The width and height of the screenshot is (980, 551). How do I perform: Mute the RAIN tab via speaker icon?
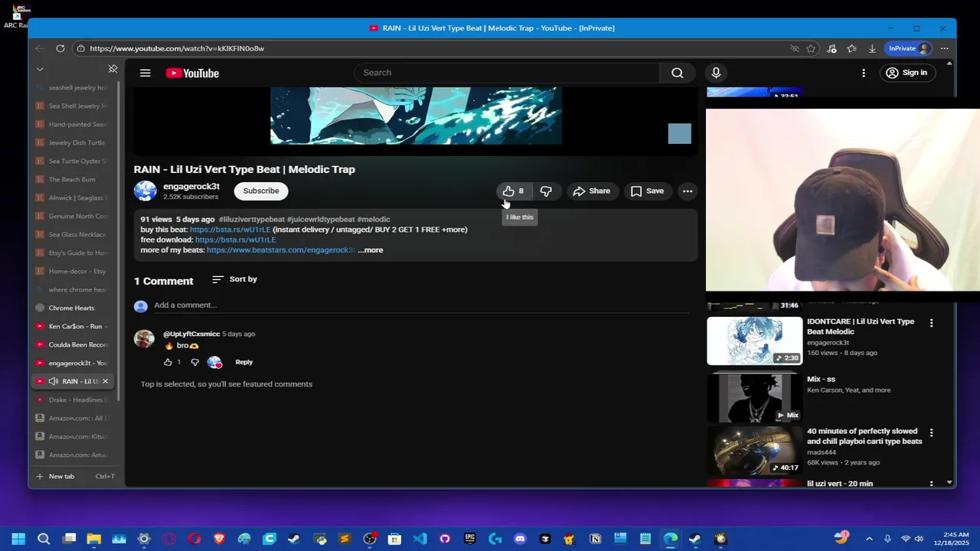pos(53,381)
